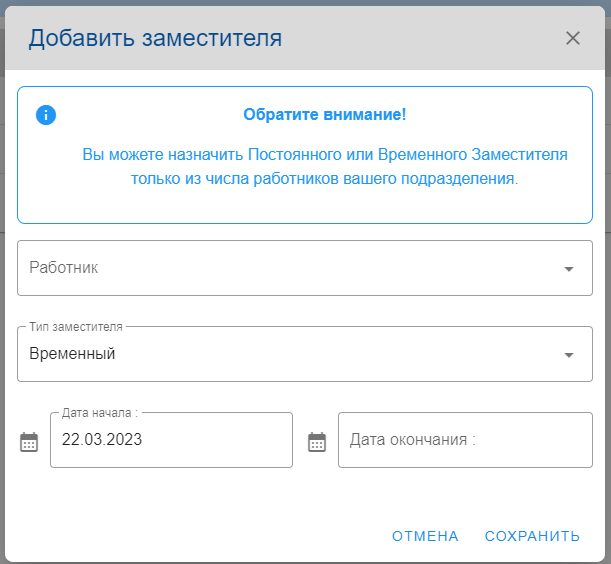611x564 pixels.
Task: Click empty area left of ОТМЕНА button
Action: coord(200,536)
